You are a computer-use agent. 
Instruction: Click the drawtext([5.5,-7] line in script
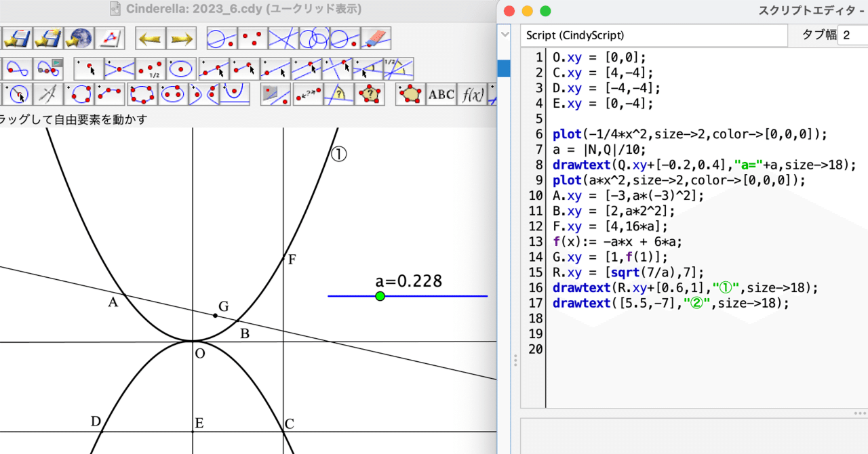(x=671, y=304)
